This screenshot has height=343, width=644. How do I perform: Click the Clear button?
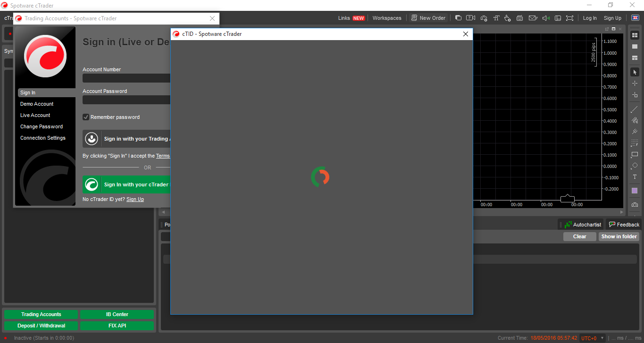(579, 236)
